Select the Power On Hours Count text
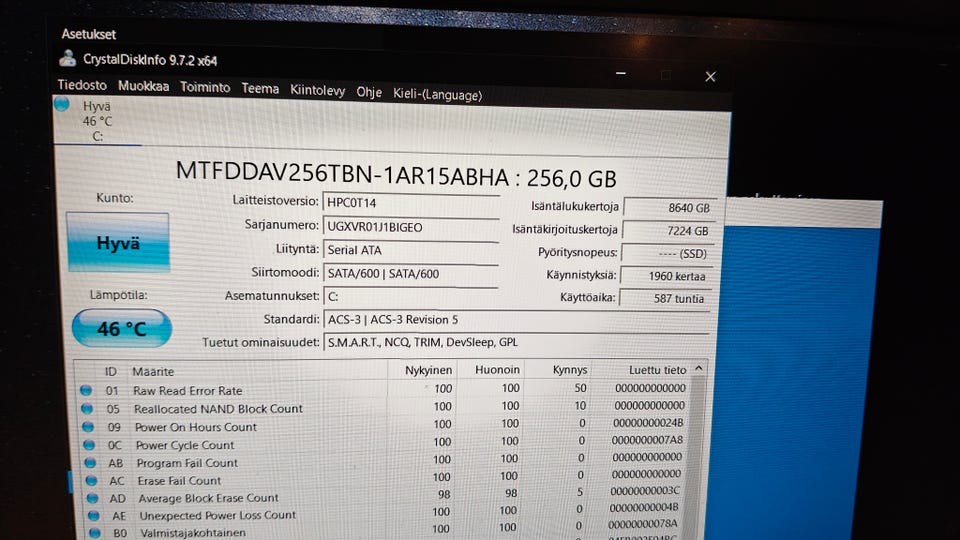960x540 pixels. coord(195,427)
